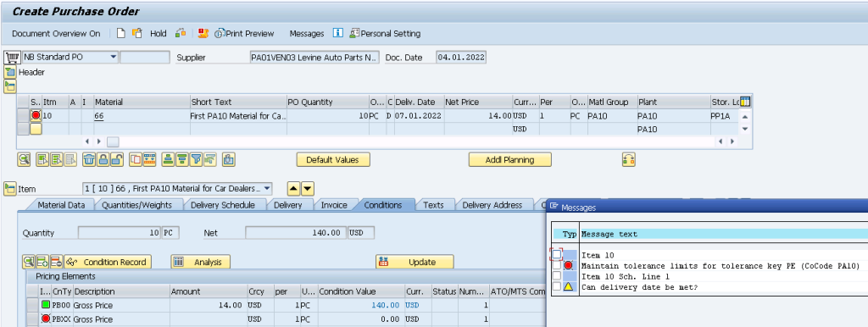Click the Delete filter icon
This screenshot has height=327, width=868.
(209, 160)
